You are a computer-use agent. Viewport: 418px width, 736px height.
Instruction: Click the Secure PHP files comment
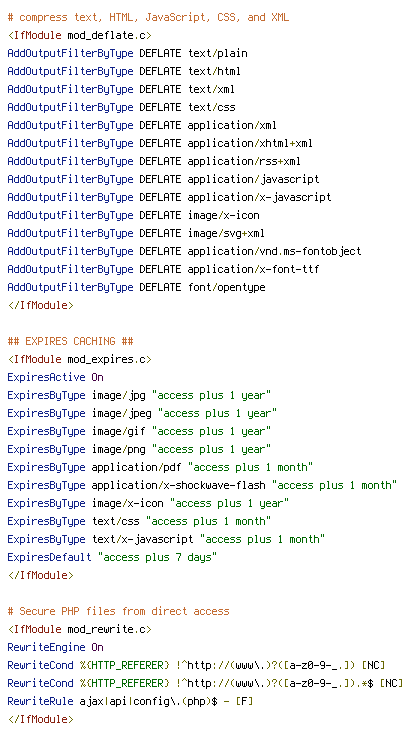118,612
